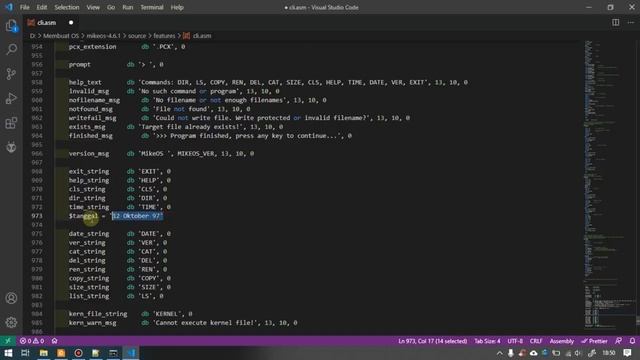Open the View menu

(x=93, y=7)
